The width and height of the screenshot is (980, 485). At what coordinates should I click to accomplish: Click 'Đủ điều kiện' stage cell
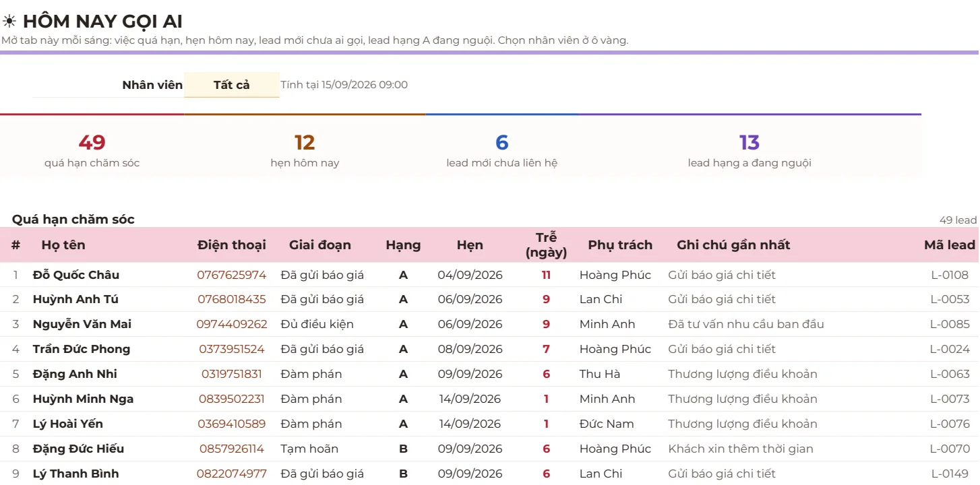pyautogui.click(x=317, y=324)
